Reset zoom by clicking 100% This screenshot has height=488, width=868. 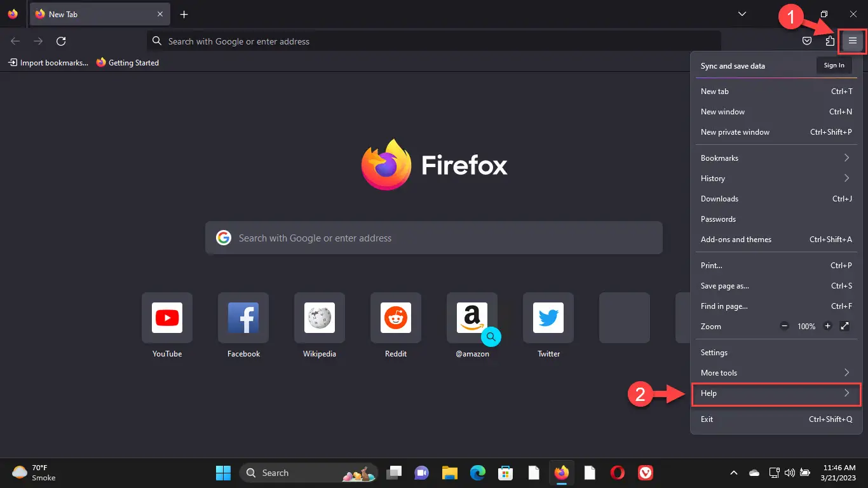[x=806, y=326]
